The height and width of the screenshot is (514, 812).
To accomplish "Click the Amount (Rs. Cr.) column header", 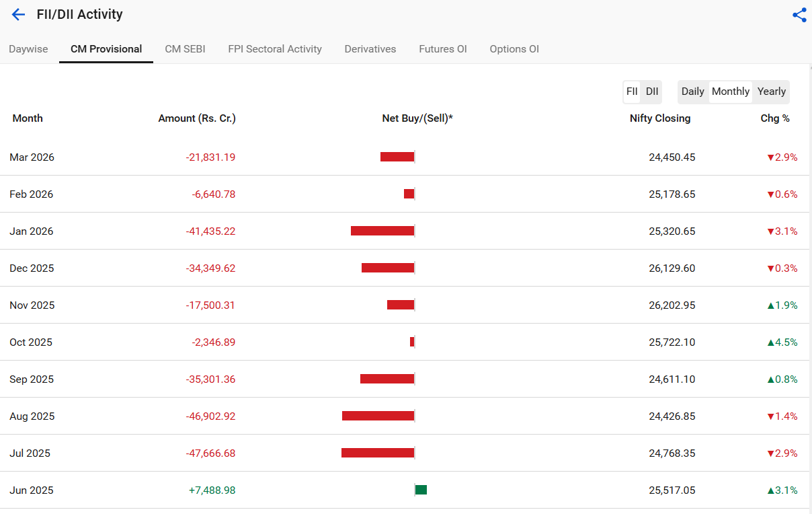I will pos(197,118).
